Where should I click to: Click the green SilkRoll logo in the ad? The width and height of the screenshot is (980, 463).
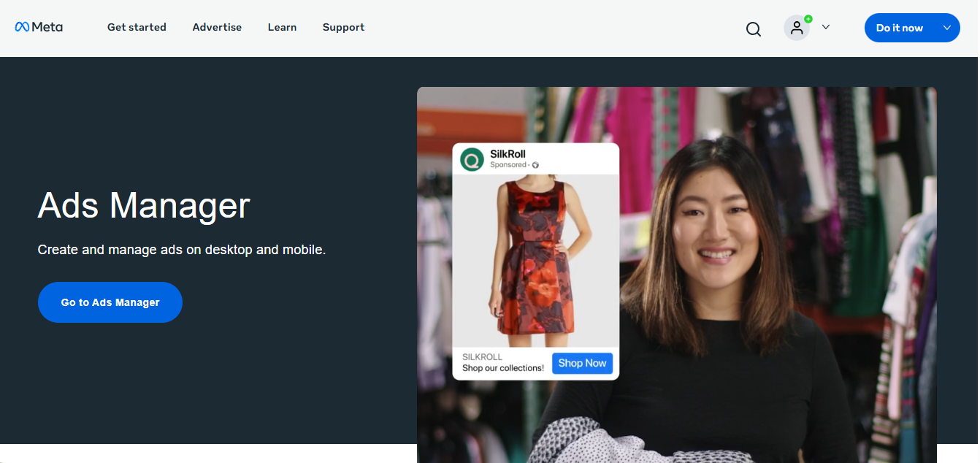click(x=472, y=158)
